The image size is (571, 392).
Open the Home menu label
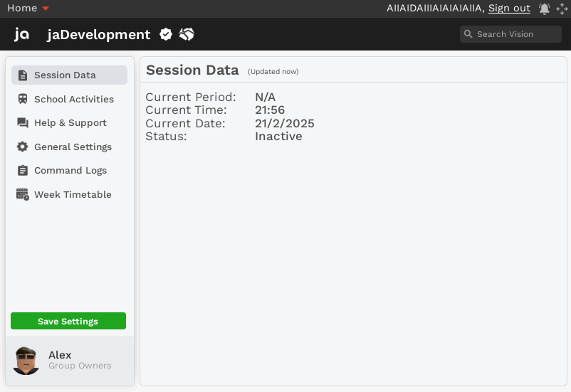coord(22,8)
